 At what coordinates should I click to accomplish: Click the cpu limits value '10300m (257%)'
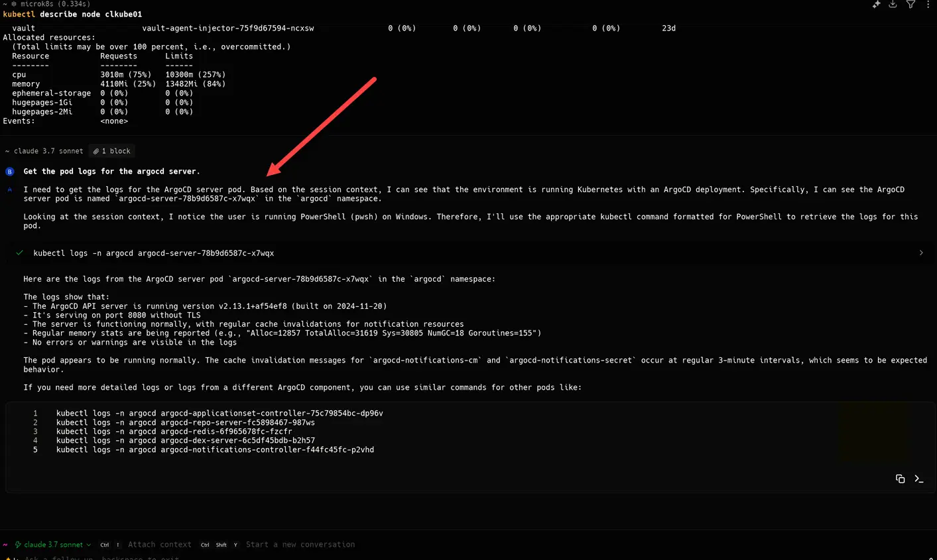196,75
